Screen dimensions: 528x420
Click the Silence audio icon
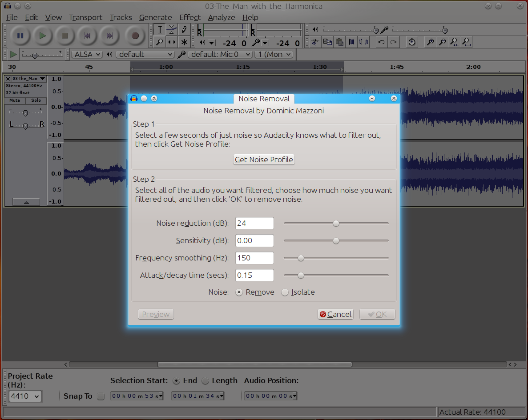364,42
